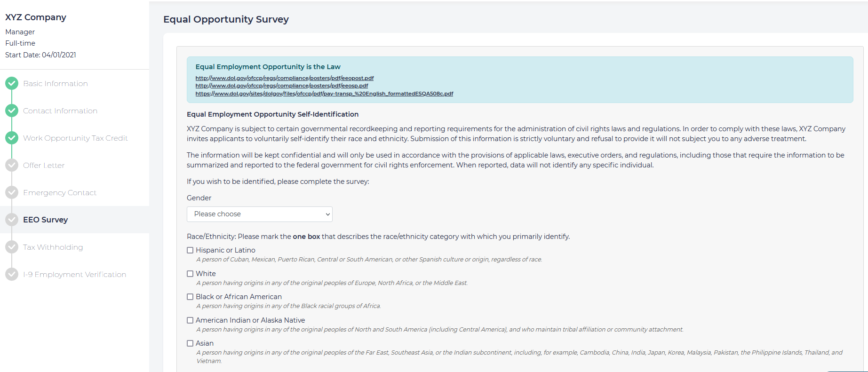Image resolution: width=868 pixels, height=372 pixels.
Task: Click the Offer Letter step circle icon
Action: click(x=12, y=165)
